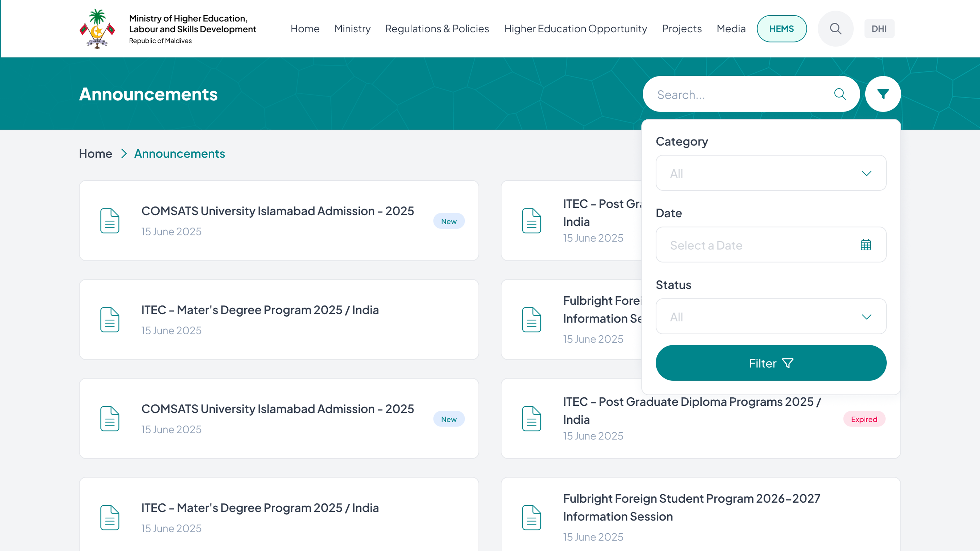The image size is (980, 551).
Task: Click document icon of first ITEC Master's announcement
Action: (x=110, y=319)
